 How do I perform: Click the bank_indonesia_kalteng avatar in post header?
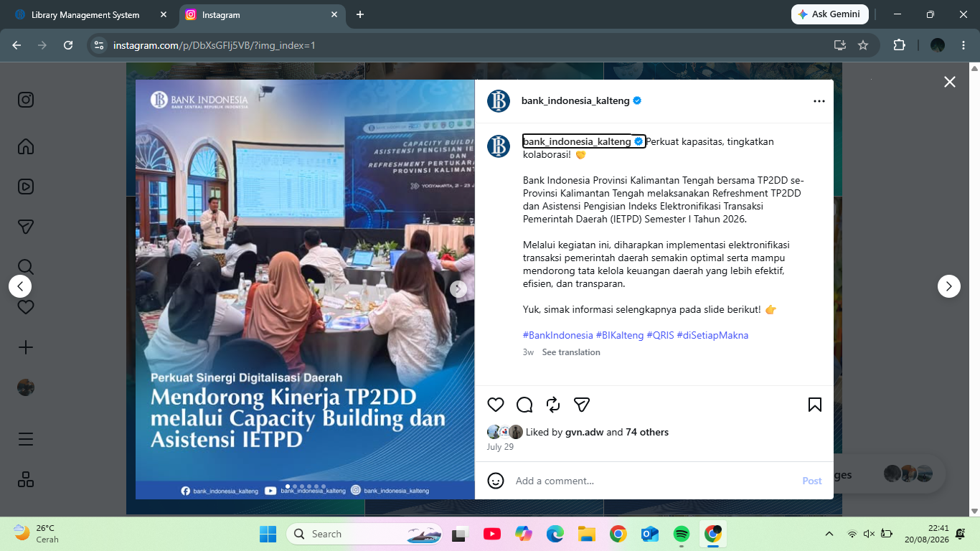pos(499,101)
